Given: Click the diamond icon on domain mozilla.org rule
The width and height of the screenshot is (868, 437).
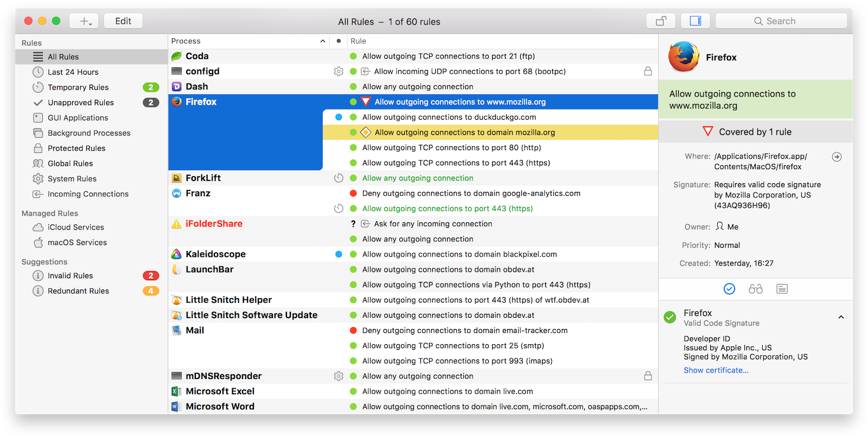Looking at the screenshot, I should coord(366,132).
